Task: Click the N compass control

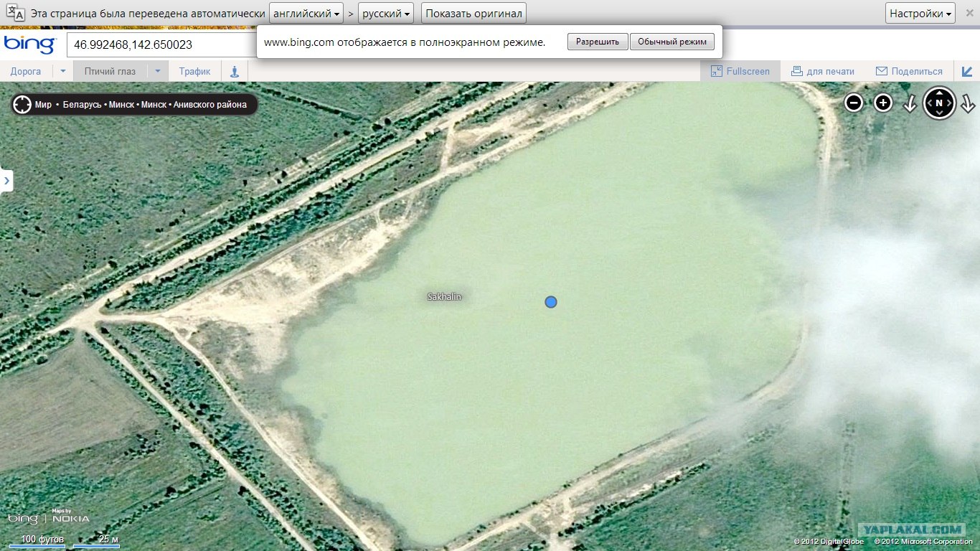Action: [939, 103]
